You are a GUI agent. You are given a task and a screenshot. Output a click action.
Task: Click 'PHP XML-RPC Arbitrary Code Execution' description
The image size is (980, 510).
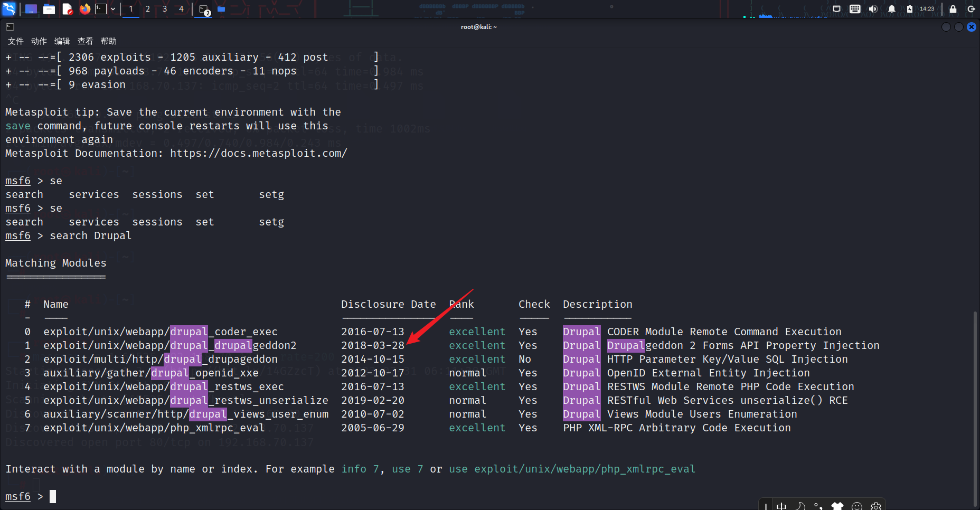(677, 428)
